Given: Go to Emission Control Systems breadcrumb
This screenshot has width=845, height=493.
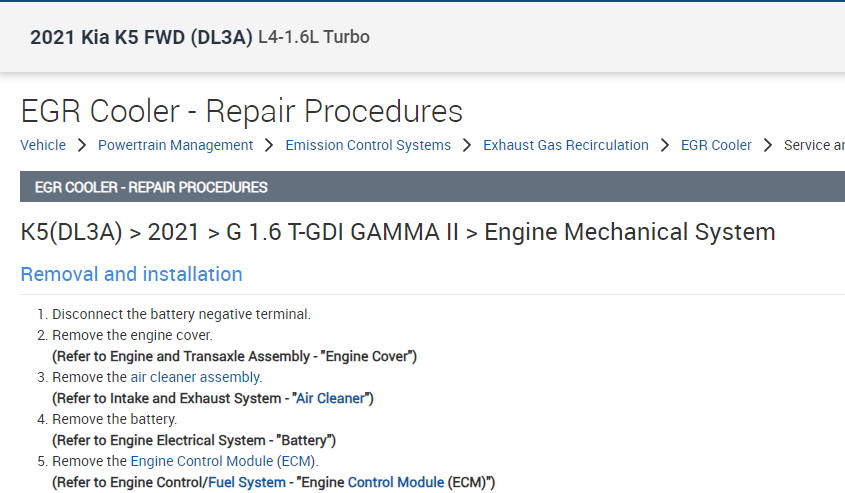Looking at the screenshot, I should (x=368, y=145).
